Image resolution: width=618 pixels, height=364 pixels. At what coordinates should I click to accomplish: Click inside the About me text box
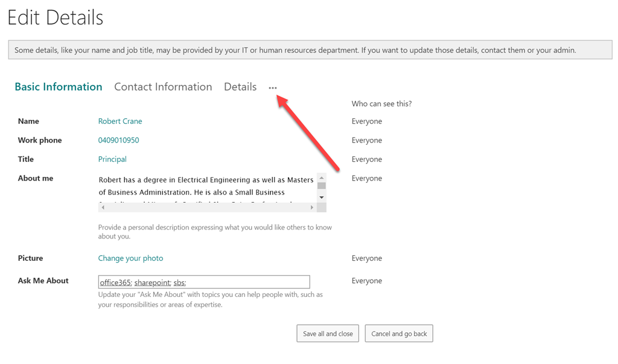(205, 186)
